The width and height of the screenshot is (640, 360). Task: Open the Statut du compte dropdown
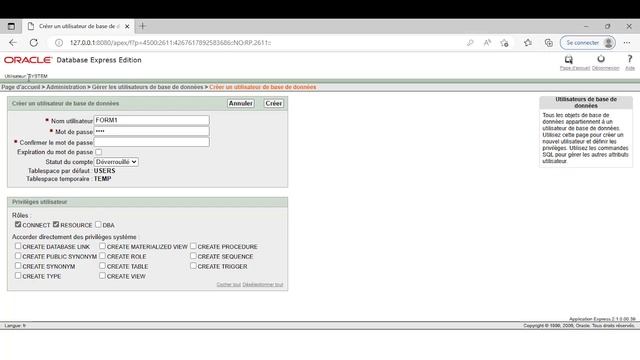tap(116, 162)
